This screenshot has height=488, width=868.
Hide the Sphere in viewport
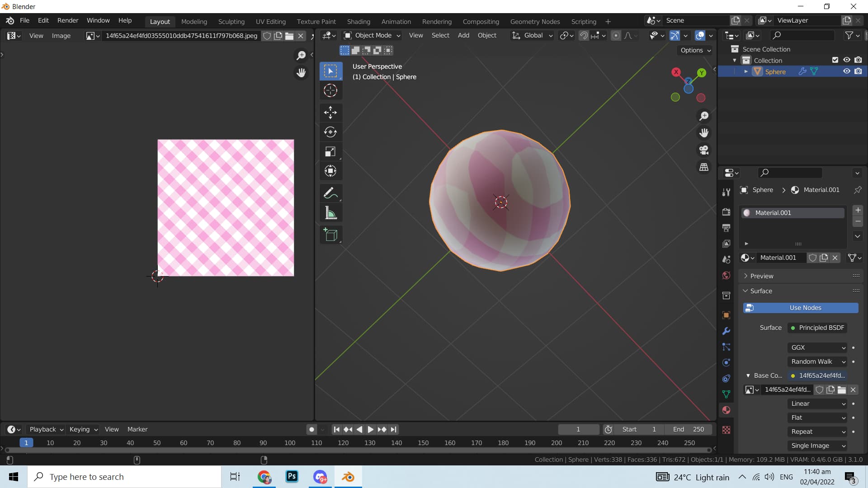[x=846, y=71]
